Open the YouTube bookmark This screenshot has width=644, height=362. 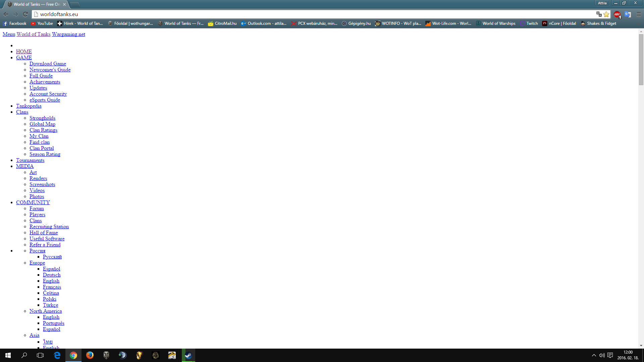pos(42,23)
